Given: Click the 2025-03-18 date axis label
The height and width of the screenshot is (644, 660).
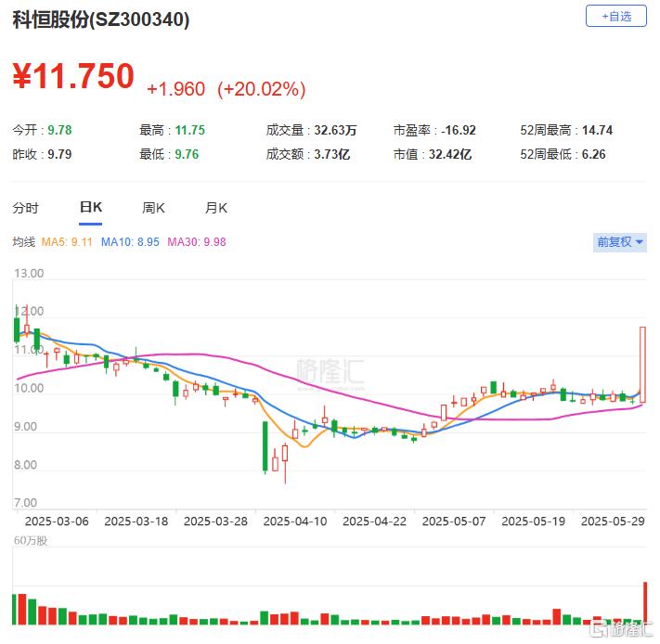Looking at the screenshot, I should point(136,522).
